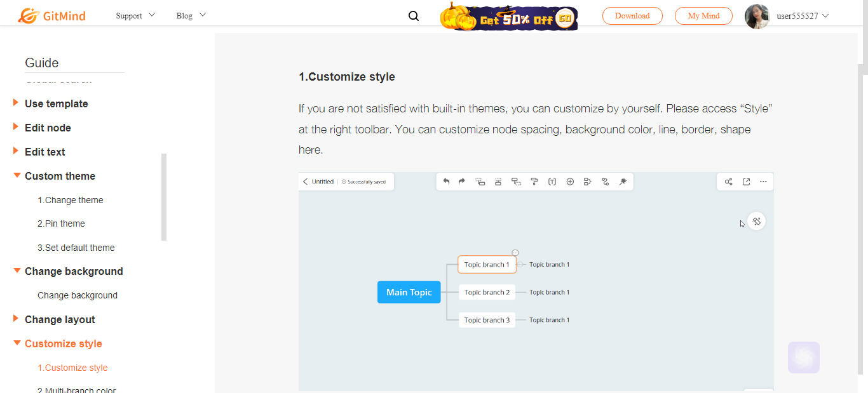Click the insert subnode icon after redo

point(480,182)
